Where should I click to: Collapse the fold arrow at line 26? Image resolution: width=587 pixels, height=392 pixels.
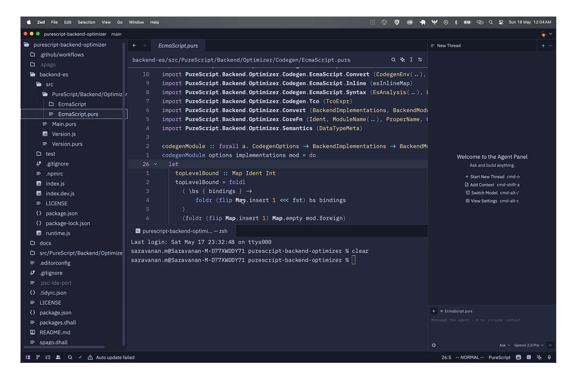(156, 164)
